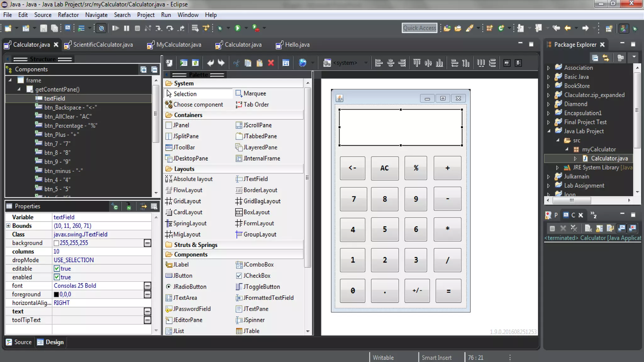Image resolution: width=644 pixels, height=362 pixels.
Task: Toggle the enabled property checkbox
Action: point(57,277)
